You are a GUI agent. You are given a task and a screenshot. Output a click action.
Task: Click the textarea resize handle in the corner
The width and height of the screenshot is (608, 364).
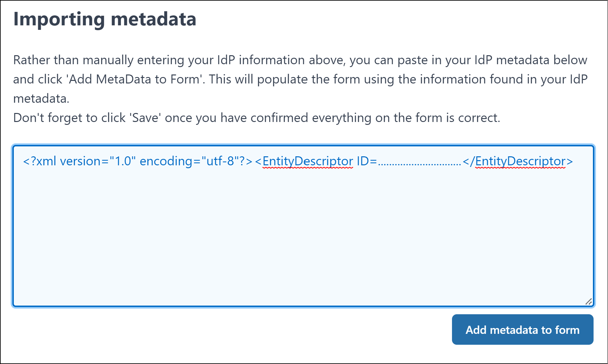[x=588, y=301]
